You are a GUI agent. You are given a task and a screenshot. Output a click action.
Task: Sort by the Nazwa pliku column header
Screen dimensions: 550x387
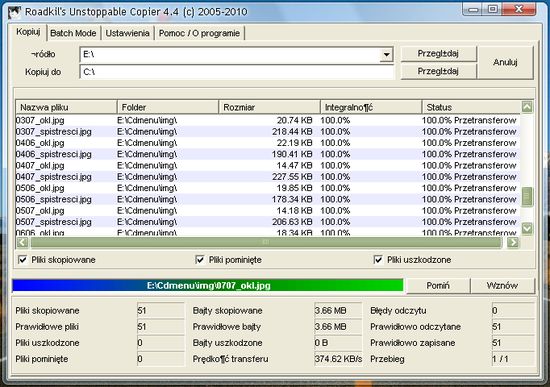[66, 107]
